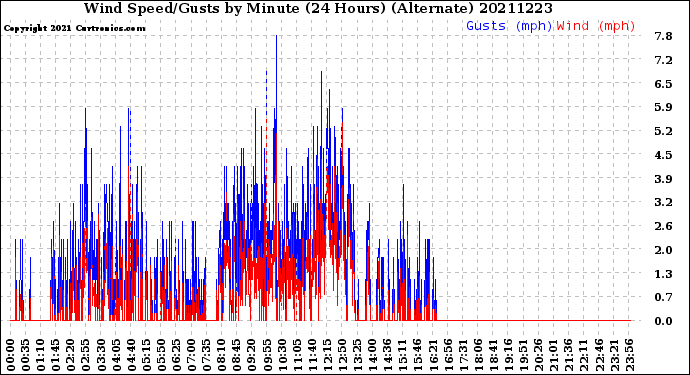
Task: Click the 21:01 time axis label
Action: 554,355
